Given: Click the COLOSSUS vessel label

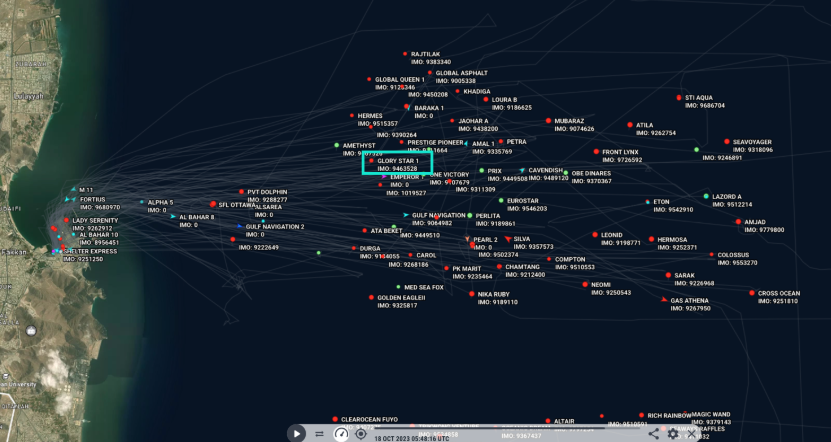Looking at the screenshot, I should click(733, 255).
